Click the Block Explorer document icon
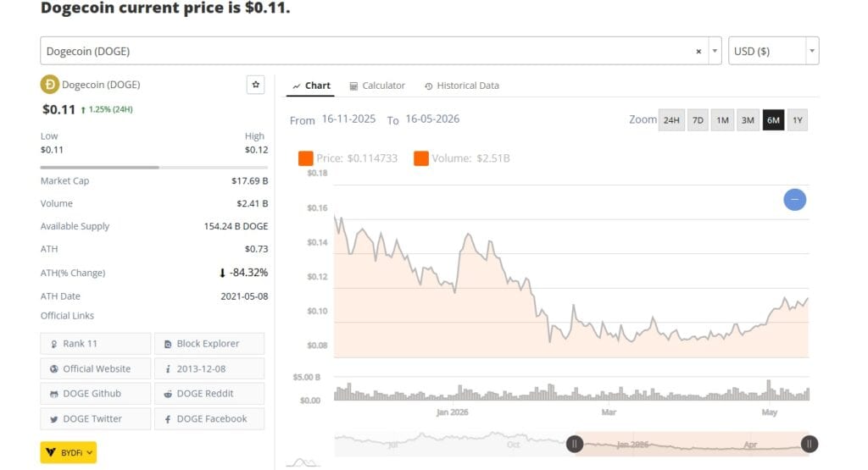 point(168,344)
